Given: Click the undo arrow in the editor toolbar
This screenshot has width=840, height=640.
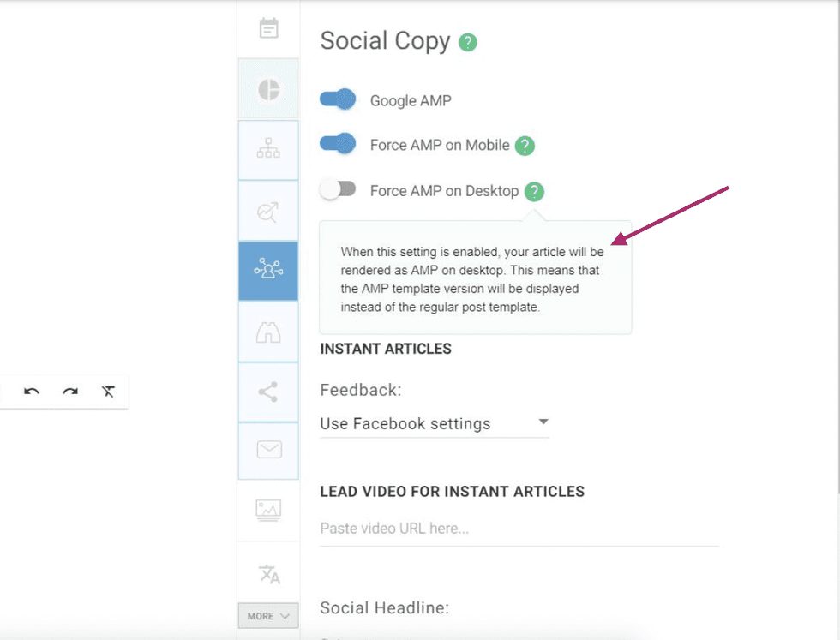Looking at the screenshot, I should point(32,392).
